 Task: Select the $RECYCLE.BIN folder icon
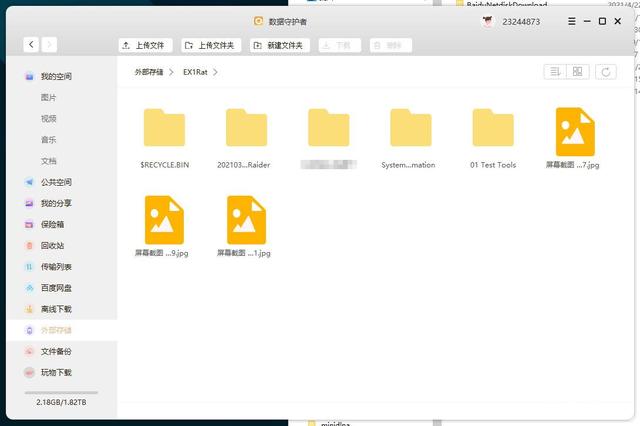pyautogui.click(x=164, y=128)
